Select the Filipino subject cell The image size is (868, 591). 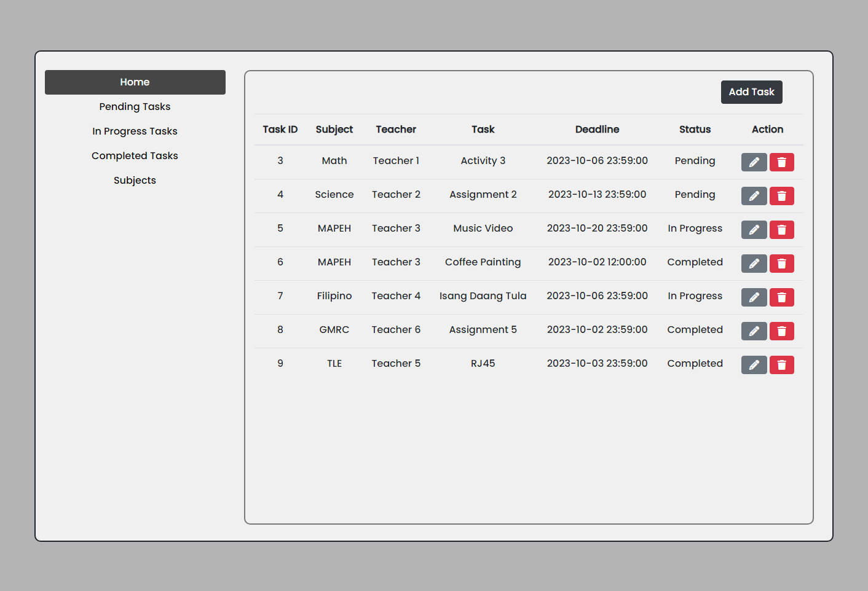(x=334, y=296)
